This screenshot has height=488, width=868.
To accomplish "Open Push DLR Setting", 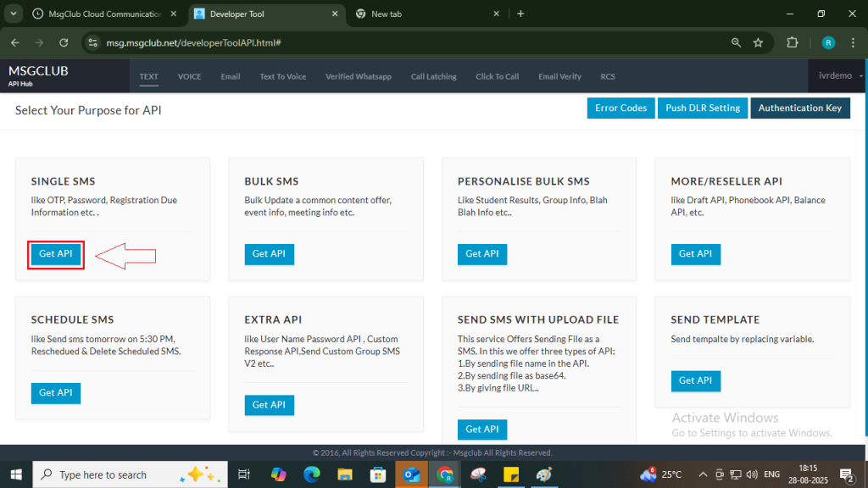I will point(703,108).
